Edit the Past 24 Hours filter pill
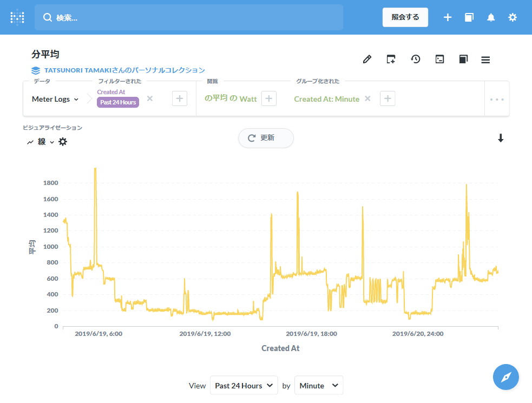Viewport: 532px width, 403px height. click(118, 102)
